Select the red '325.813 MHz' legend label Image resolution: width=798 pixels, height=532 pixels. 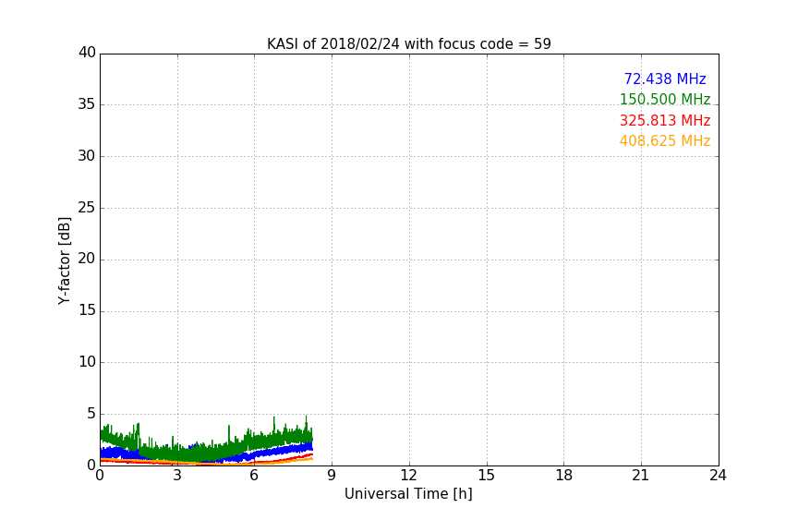click(x=665, y=121)
